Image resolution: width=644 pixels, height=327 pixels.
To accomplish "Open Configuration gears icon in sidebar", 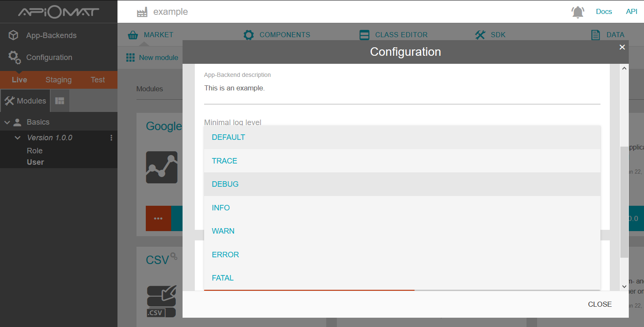I will pyautogui.click(x=14, y=57).
